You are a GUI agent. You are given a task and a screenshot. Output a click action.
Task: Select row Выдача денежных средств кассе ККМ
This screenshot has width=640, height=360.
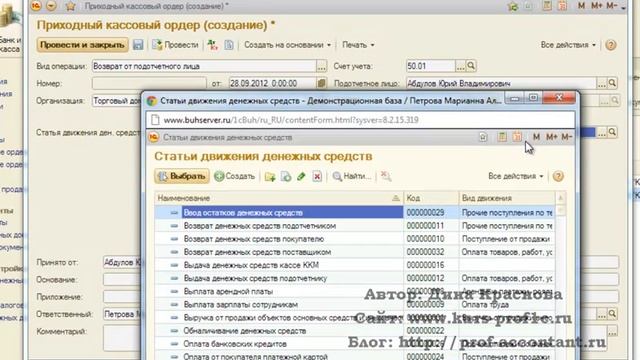(x=355, y=265)
